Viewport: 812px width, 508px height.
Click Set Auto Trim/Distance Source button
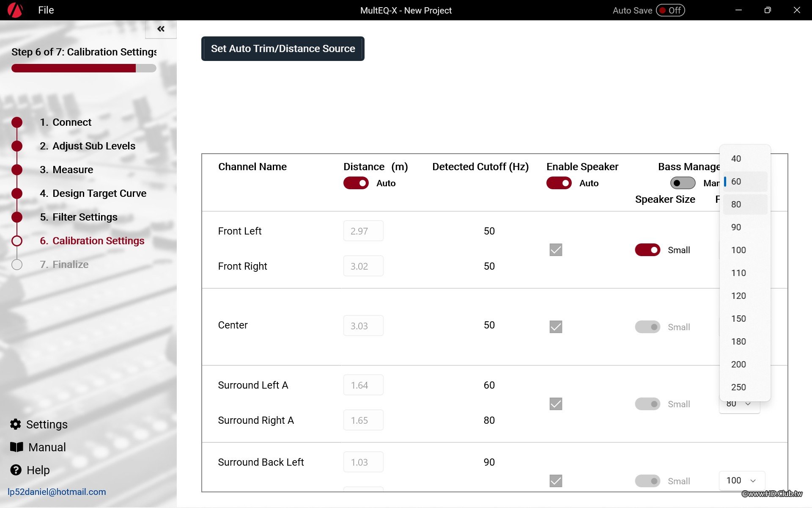(283, 49)
